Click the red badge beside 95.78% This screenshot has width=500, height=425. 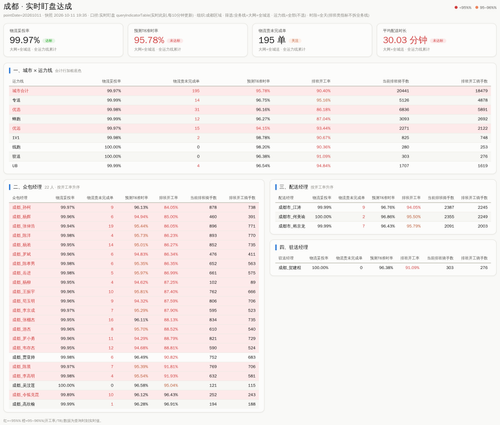point(175,41)
